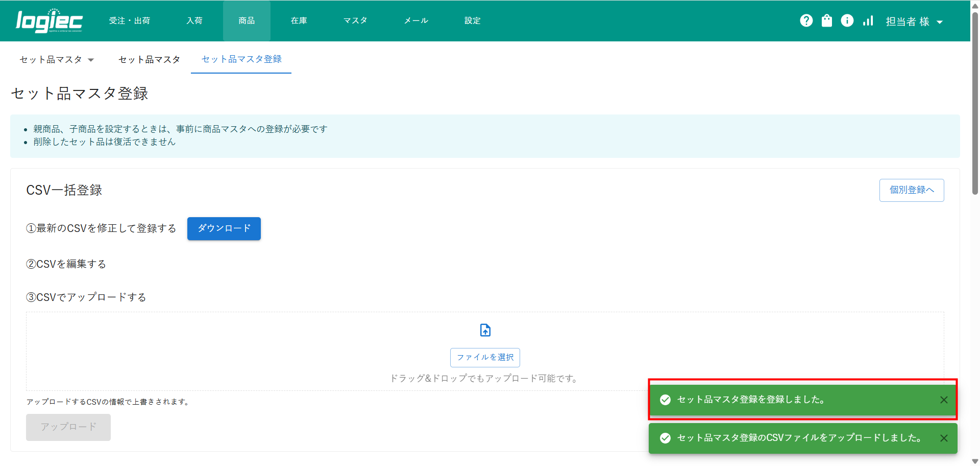Open the 設定 menu
980x466 pixels.
point(472,21)
